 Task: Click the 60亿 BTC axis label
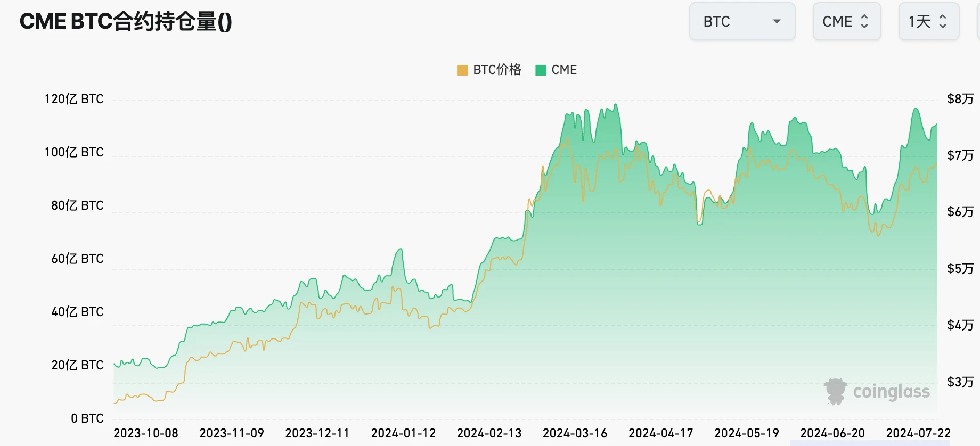(x=77, y=259)
